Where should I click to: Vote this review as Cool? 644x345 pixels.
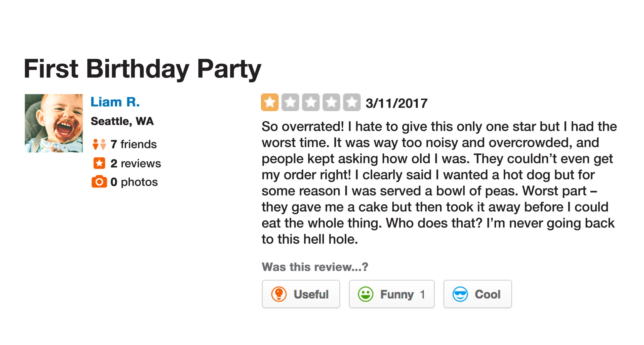(x=477, y=294)
